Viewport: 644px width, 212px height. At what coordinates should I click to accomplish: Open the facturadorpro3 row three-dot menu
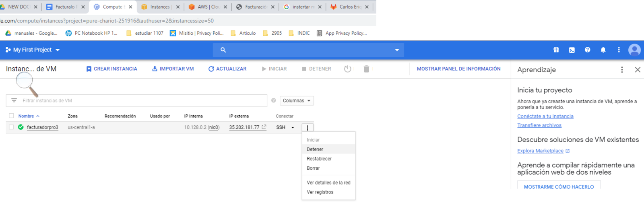tap(308, 128)
